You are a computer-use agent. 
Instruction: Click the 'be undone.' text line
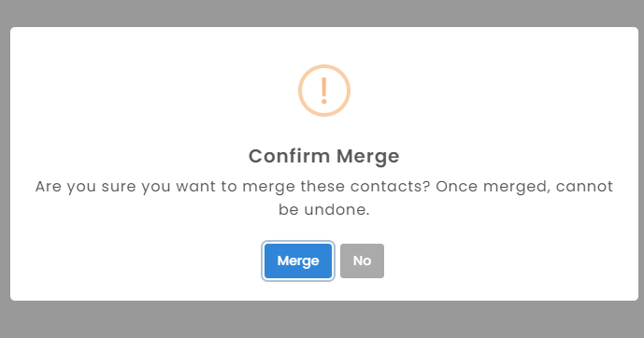(x=324, y=209)
